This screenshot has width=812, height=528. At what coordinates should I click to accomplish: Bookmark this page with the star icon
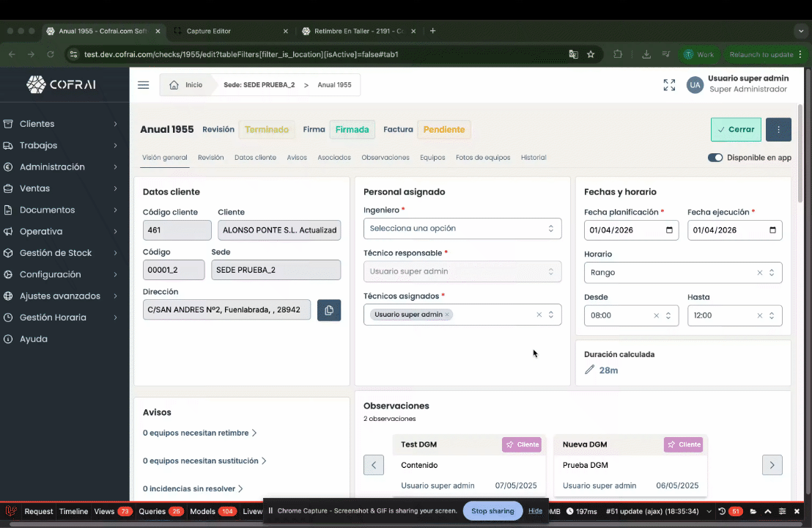pos(591,54)
